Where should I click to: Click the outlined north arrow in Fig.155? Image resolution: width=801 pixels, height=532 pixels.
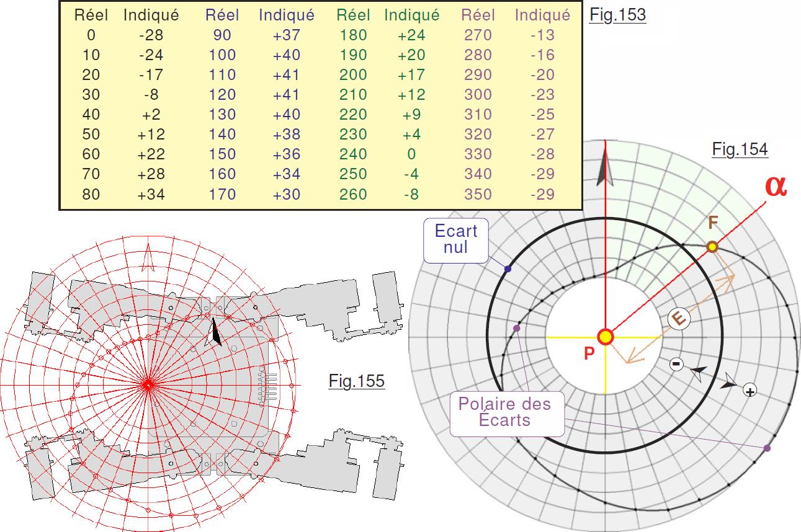(x=148, y=257)
